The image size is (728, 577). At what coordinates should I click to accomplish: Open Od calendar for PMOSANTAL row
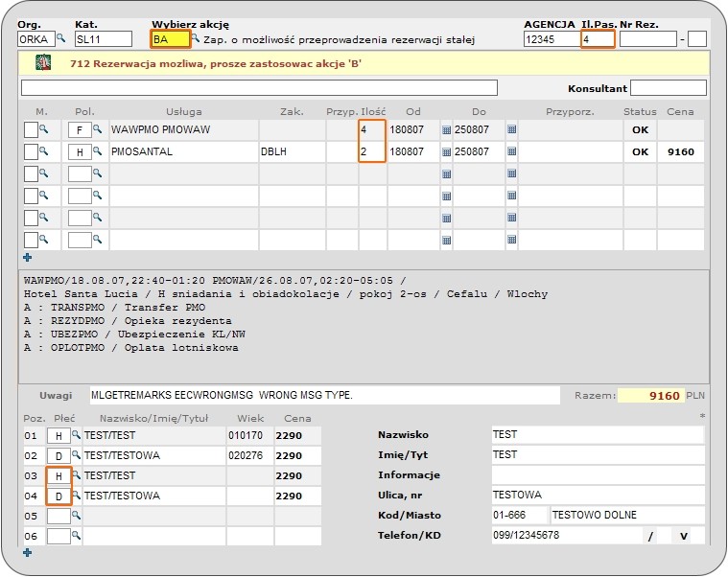click(x=446, y=151)
